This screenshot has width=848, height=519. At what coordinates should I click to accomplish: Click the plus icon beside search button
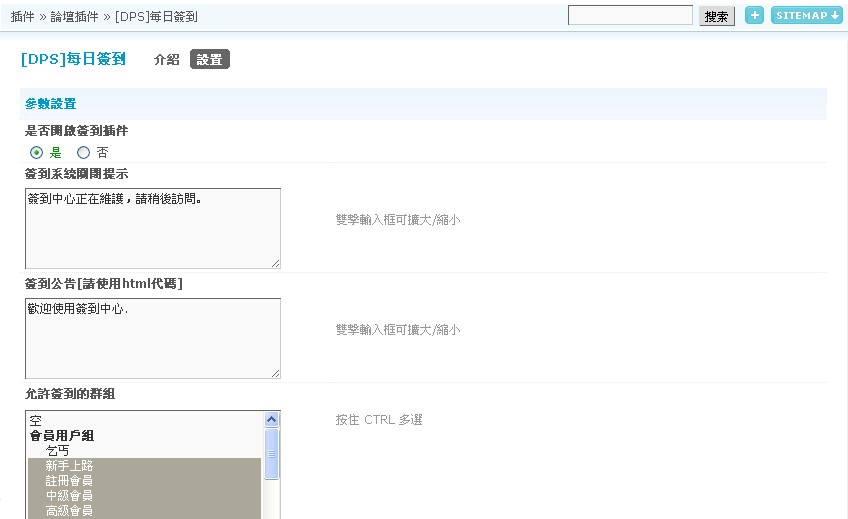(754, 15)
